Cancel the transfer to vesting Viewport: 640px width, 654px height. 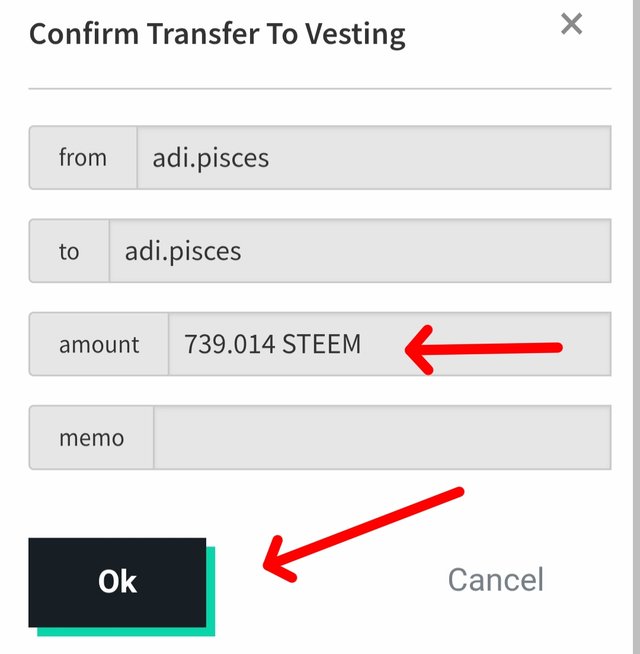[495, 580]
